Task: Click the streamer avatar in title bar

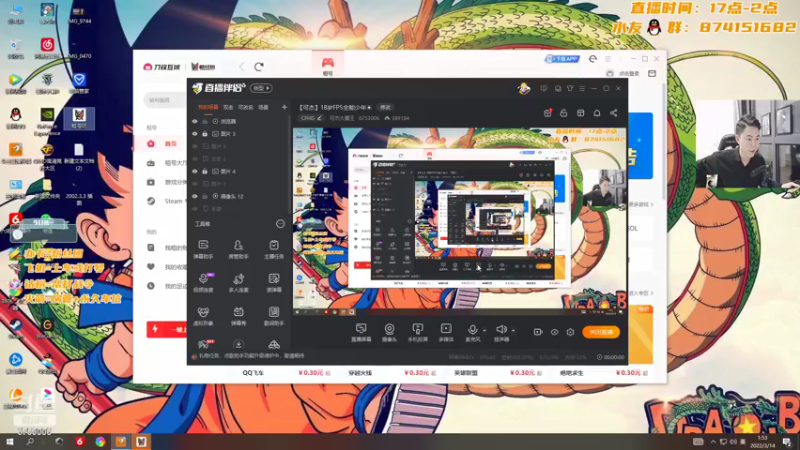Action: point(524,88)
